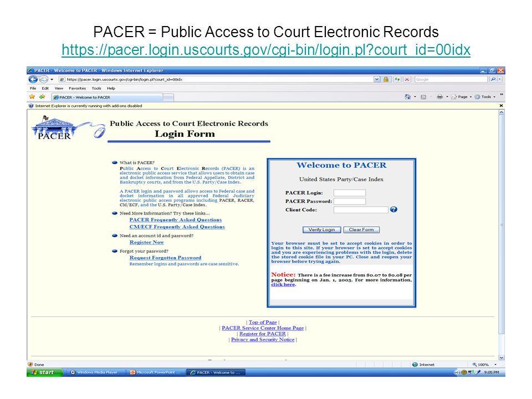
Task: Switch to Microsoft PowerPoint taskbar button
Action: [x=156, y=372]
